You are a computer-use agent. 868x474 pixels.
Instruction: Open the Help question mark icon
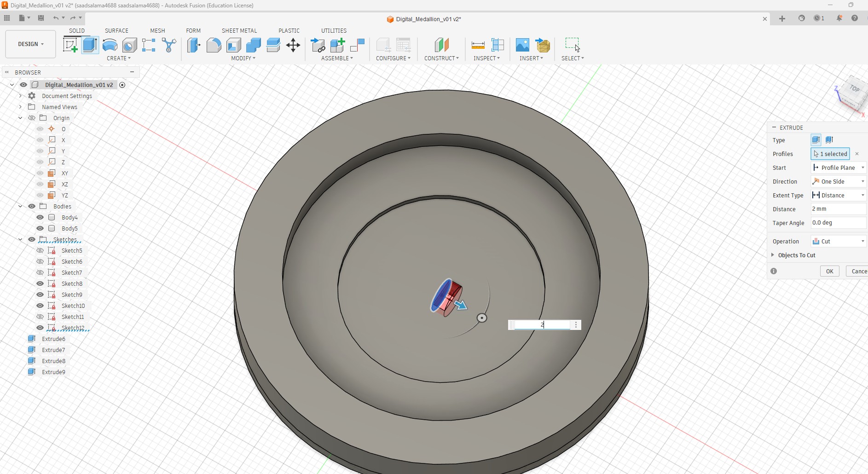855,18
